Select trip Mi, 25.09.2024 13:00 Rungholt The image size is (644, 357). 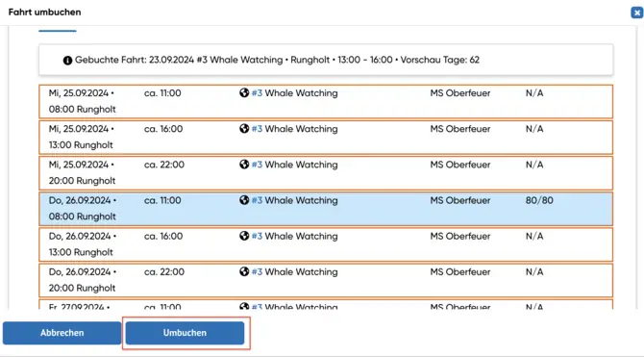326,137
